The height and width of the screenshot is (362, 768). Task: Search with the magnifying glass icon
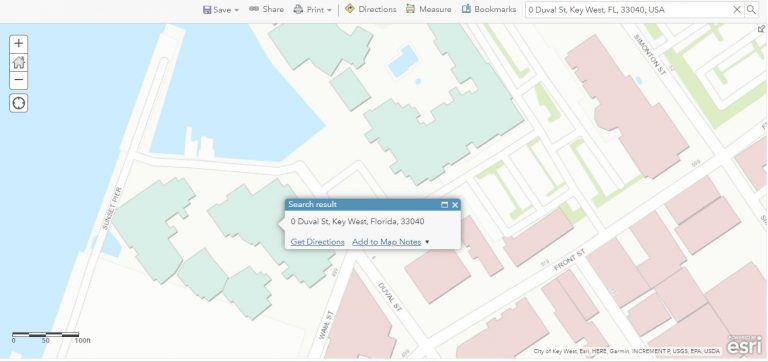tap(751, 9)
